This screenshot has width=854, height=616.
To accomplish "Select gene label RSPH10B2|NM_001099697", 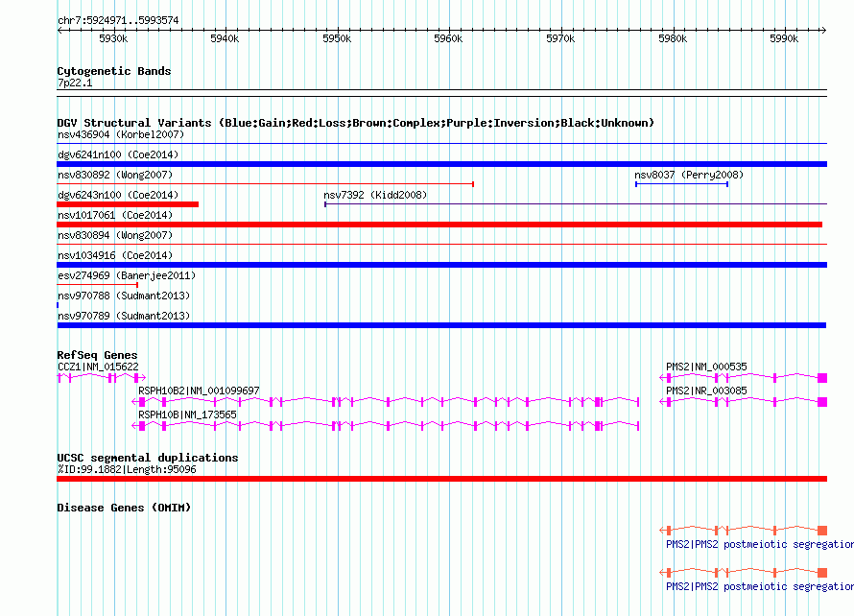I will pyautogui.click(x=199, y=391).
